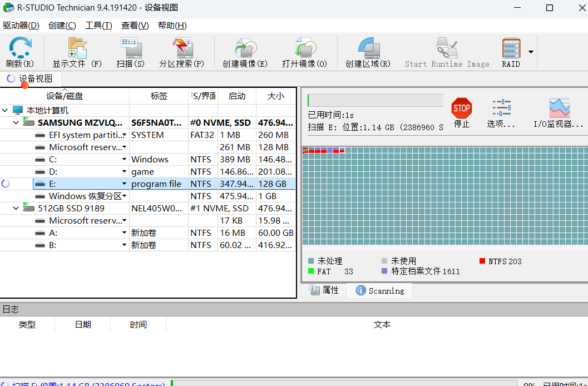This screenshot has width=588, height=386.
Task: Select the Local Computer (本地计算机) icon
Action: [18, 110]
